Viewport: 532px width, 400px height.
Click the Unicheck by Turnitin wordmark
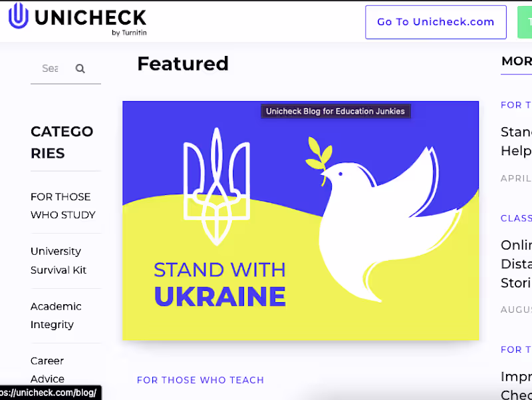tap(90, 21)
